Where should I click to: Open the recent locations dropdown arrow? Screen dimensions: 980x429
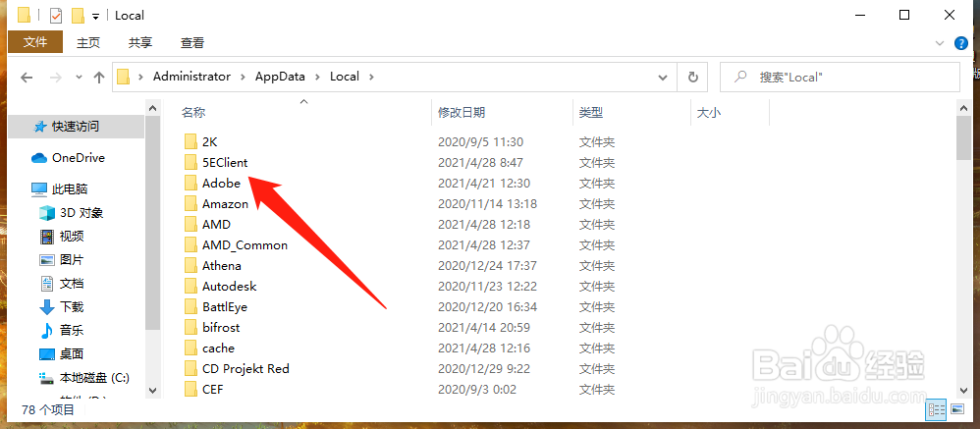(79, 78)
